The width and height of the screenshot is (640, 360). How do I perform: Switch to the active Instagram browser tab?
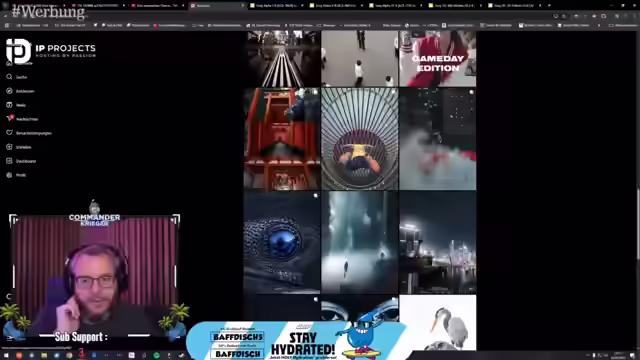(x=217, y=6)
